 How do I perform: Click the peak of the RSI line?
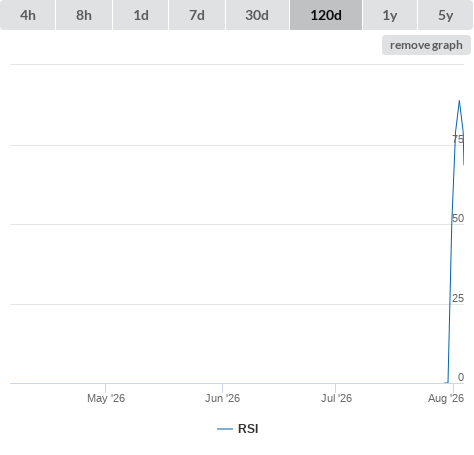tap(459, 100)
